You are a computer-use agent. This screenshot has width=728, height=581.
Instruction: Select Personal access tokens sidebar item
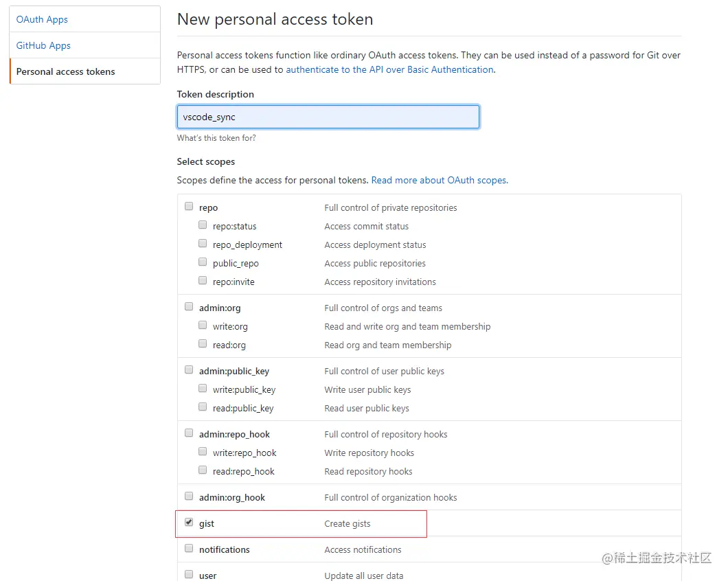(x=65, y=71)
